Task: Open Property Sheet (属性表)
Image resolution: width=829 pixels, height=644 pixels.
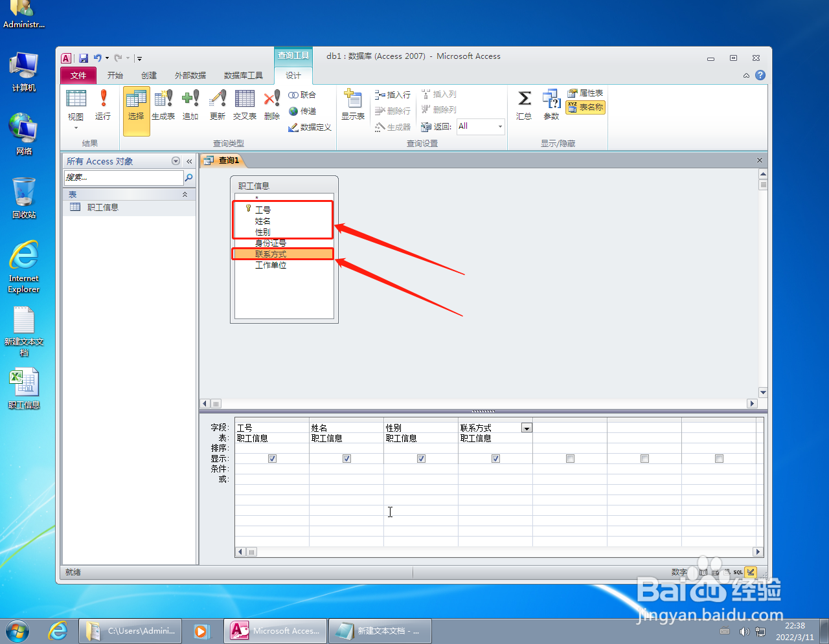Action: [x=585, y=93]
